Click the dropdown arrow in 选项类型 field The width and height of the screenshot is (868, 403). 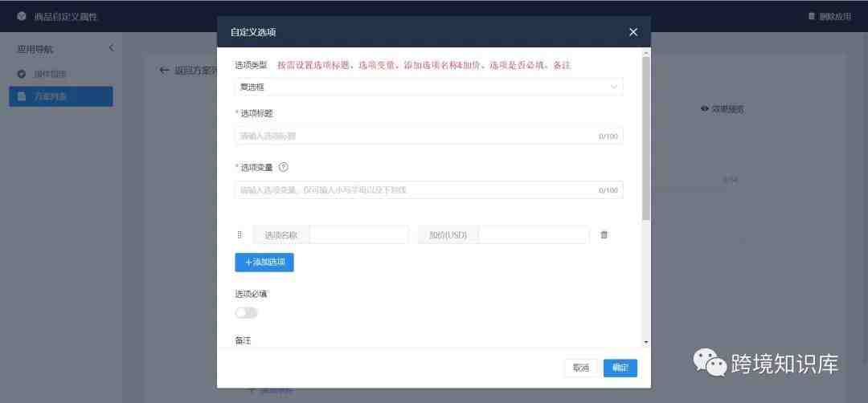tap(613, 87)
